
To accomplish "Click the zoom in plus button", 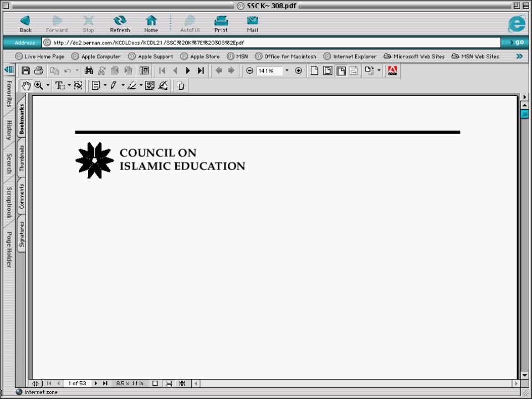I will click(x=299, y=70).
